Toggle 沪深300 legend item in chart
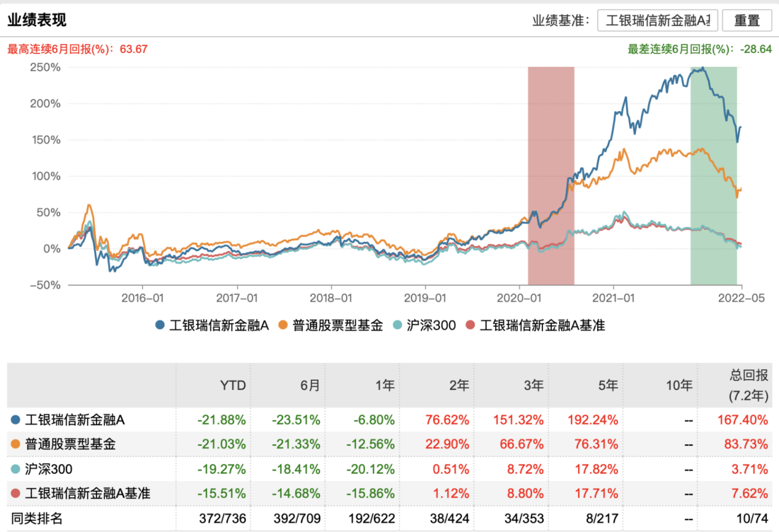 [x=425, y=326]
